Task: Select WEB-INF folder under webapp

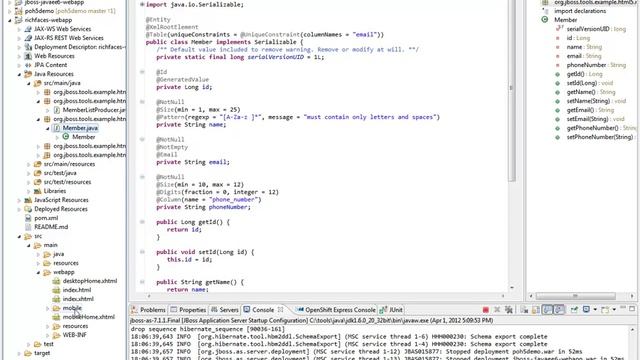Action: (75, 335)
